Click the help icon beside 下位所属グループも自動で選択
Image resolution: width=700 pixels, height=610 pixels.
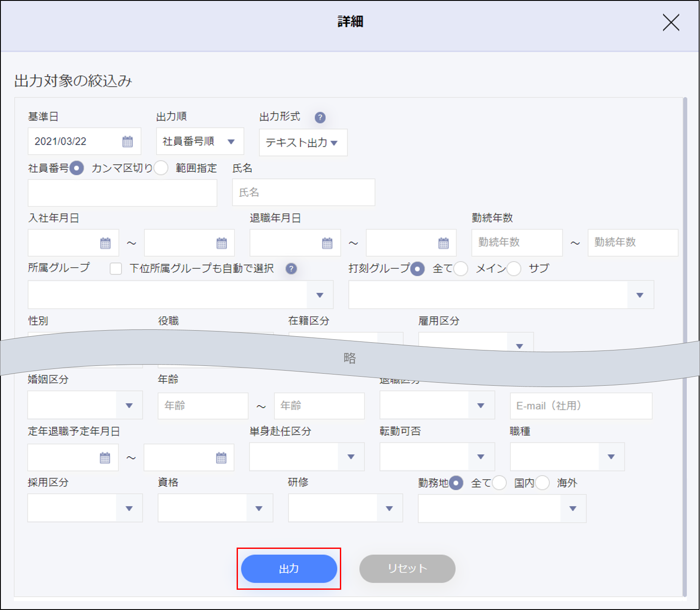291,269
